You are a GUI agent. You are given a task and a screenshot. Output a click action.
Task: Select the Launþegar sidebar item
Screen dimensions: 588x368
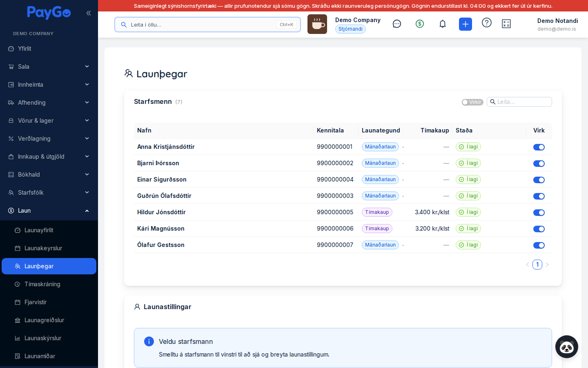49,266
